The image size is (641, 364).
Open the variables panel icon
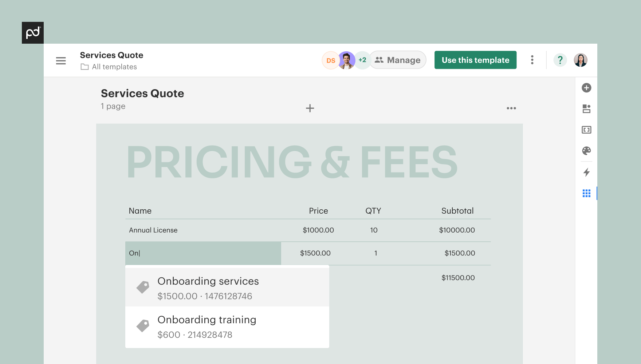(586, 130)
